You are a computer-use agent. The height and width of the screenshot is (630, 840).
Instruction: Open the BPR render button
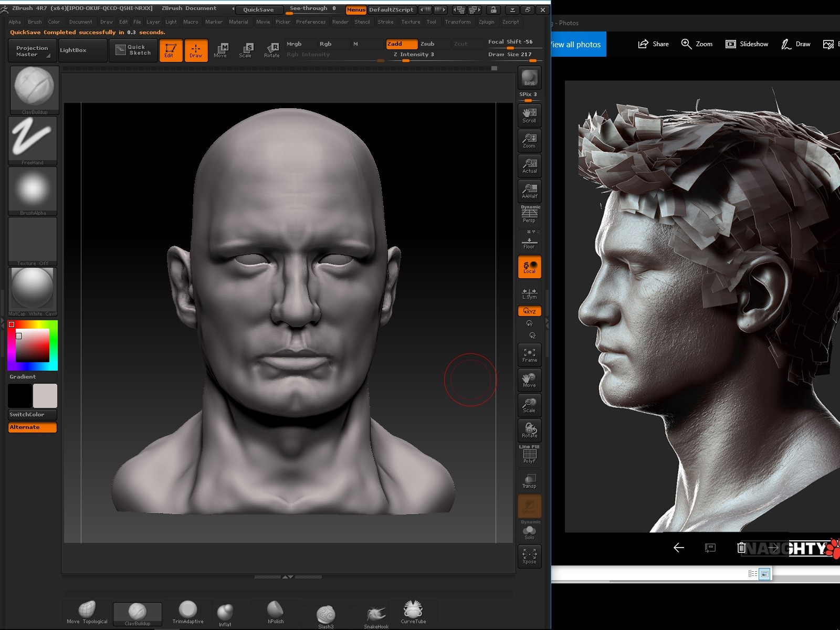coord(529,78)
